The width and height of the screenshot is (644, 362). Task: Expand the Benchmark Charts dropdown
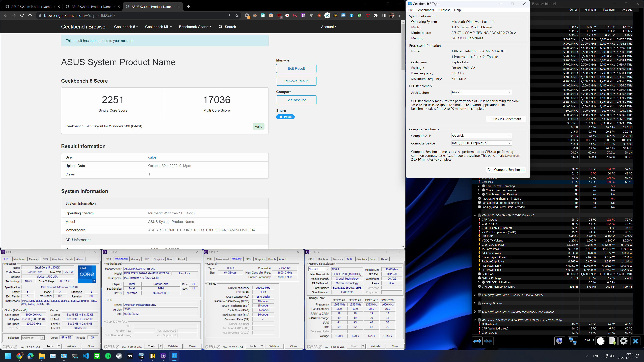(x=195, y=27)
